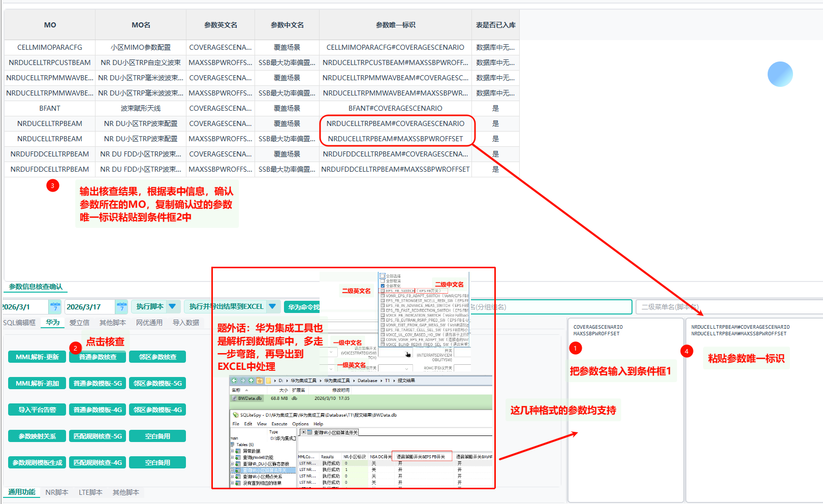Expand the 执行脚本 dropdown arrow
The height and width of the screenshot is (504, 823).
172,306
